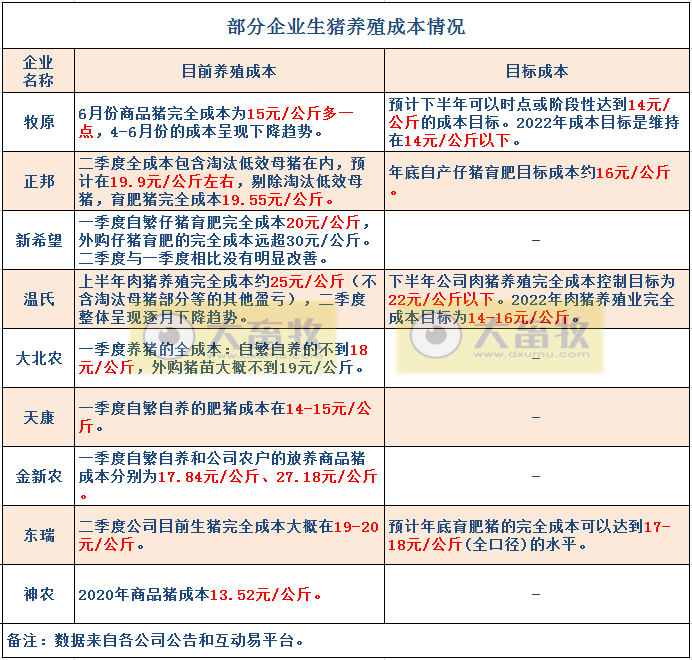Click the company name cell 神农
Image resolution: width=692 pixels, height=660 pixels.
click(x=38, y=594)
